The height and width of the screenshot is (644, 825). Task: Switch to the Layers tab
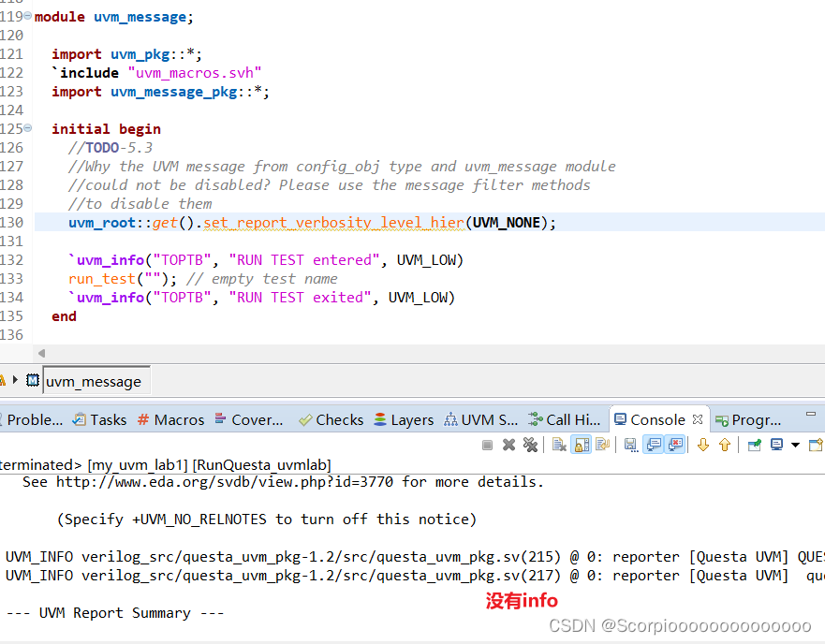coord(410,419)
